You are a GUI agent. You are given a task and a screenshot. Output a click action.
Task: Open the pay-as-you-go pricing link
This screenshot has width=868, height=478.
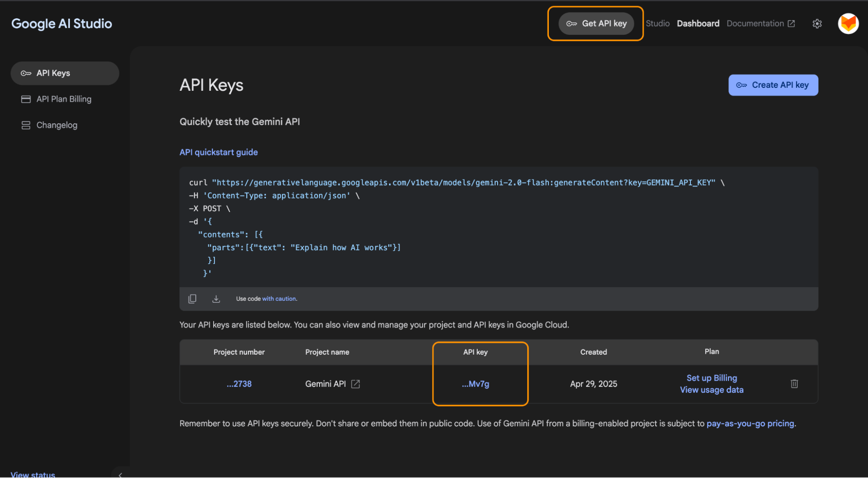750,423
